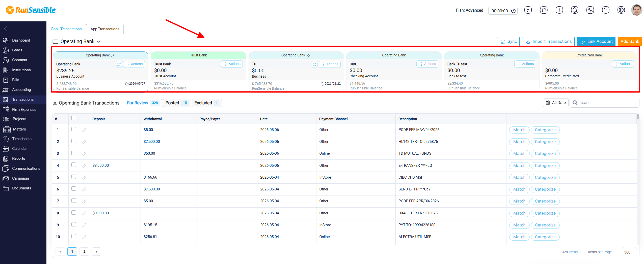Image resolution: width=644 pixels, height=264 pixels.
Task: Open the help question mark icon
Action: pos(606,10)
